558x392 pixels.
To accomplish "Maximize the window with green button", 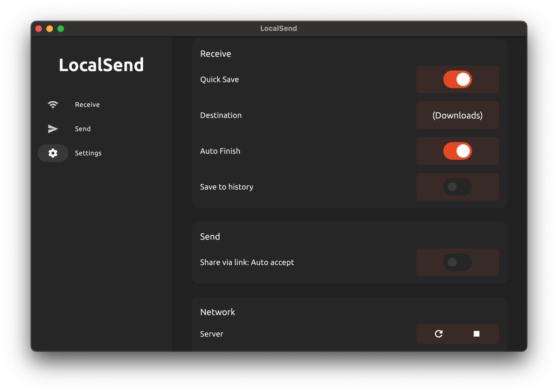I will pos(61,29).
